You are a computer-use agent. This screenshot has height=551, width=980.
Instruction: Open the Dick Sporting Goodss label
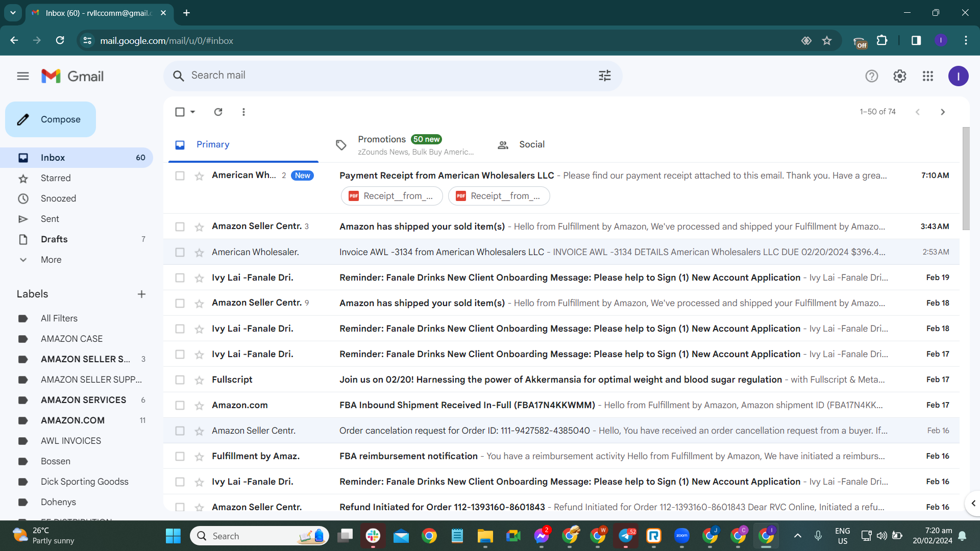point(85,482)
